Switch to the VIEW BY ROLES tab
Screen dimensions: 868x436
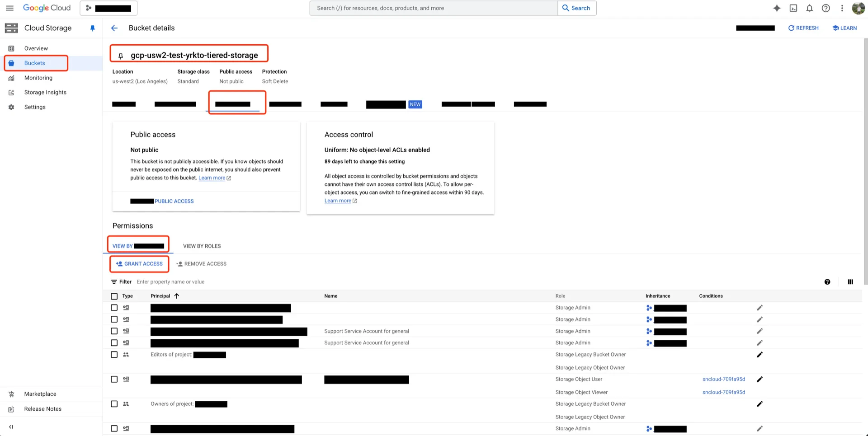click(x=202, y=246)
